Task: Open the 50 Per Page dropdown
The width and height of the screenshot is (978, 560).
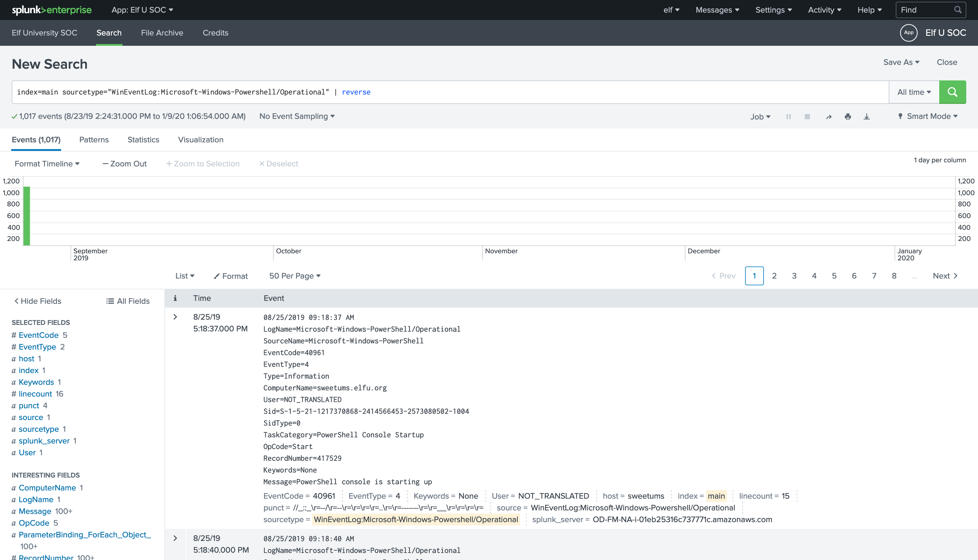Action: click(x=295, y=276)
